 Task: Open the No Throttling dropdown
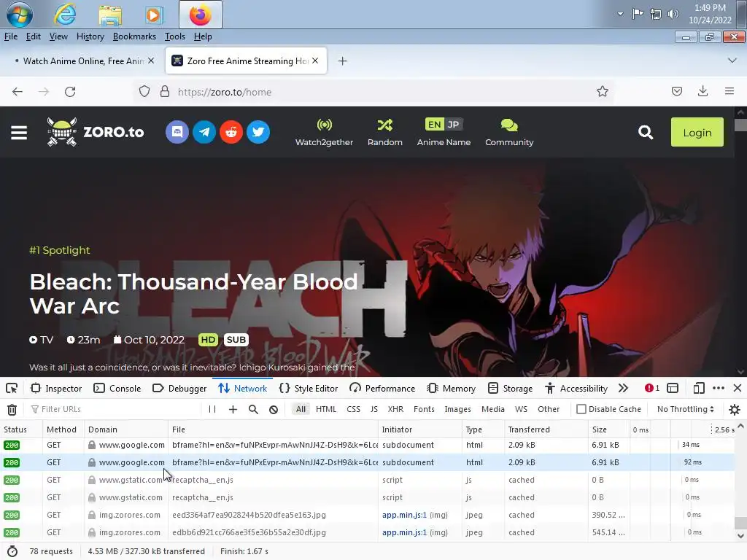click(x=686, y=410)
